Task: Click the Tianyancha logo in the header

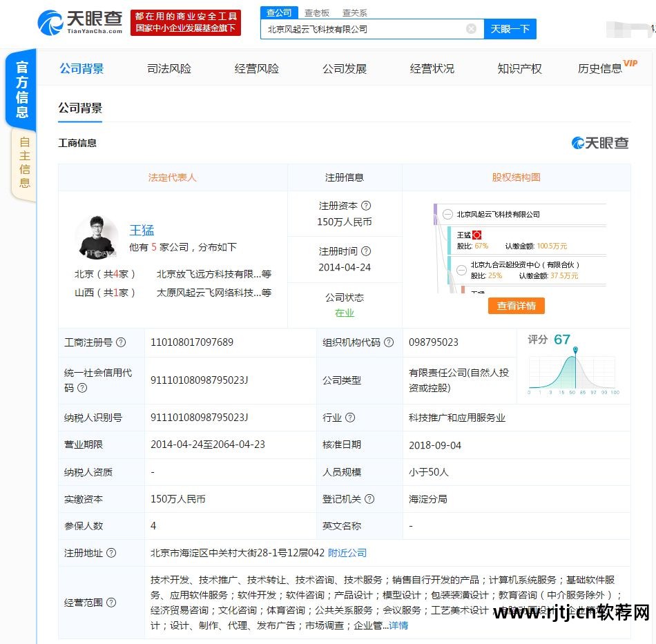Action: (x=80, y=23)
